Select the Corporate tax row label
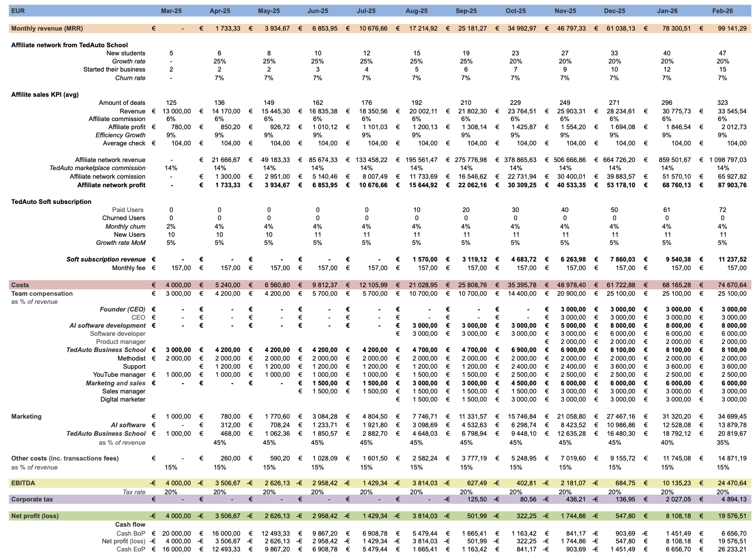755x560 pixels. coord(32,499)
